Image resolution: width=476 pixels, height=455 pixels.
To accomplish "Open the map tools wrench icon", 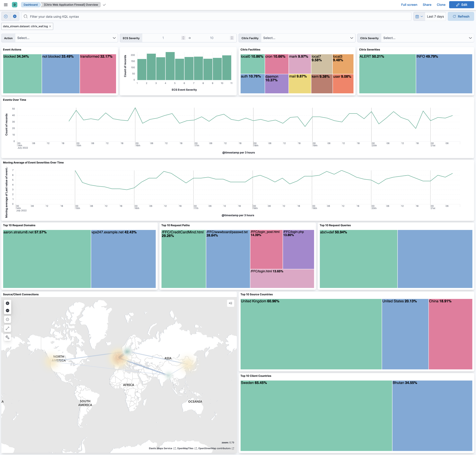I will (x=8, y=337).
